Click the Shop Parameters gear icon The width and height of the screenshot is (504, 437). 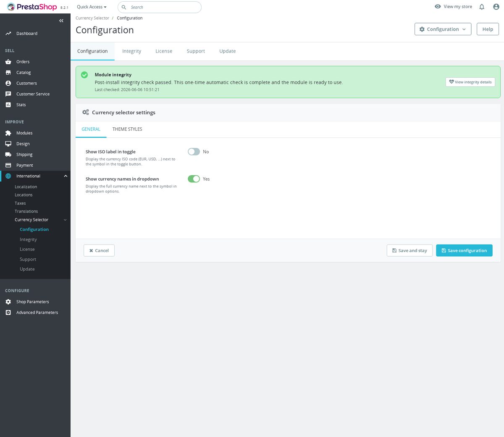[8, 302]
